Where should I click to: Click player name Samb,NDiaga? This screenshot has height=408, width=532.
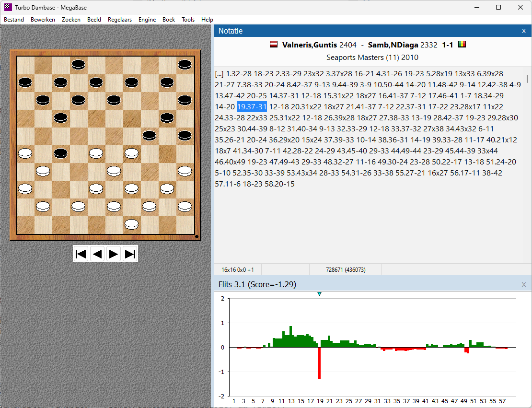click(393, 45)
